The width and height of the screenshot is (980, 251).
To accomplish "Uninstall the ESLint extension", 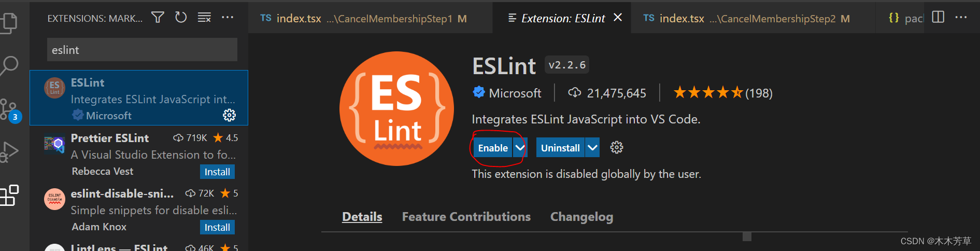I will (x=560, y=148).
